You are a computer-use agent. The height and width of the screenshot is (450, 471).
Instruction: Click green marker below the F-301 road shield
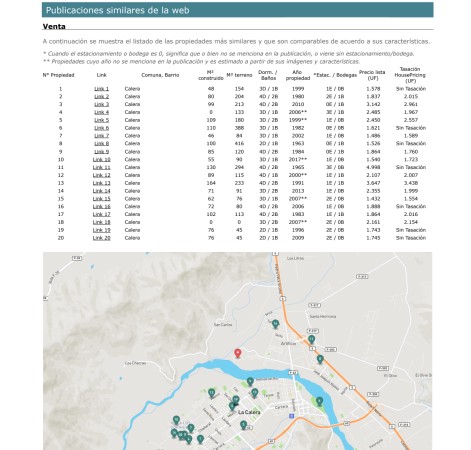(x=320, y=359)
